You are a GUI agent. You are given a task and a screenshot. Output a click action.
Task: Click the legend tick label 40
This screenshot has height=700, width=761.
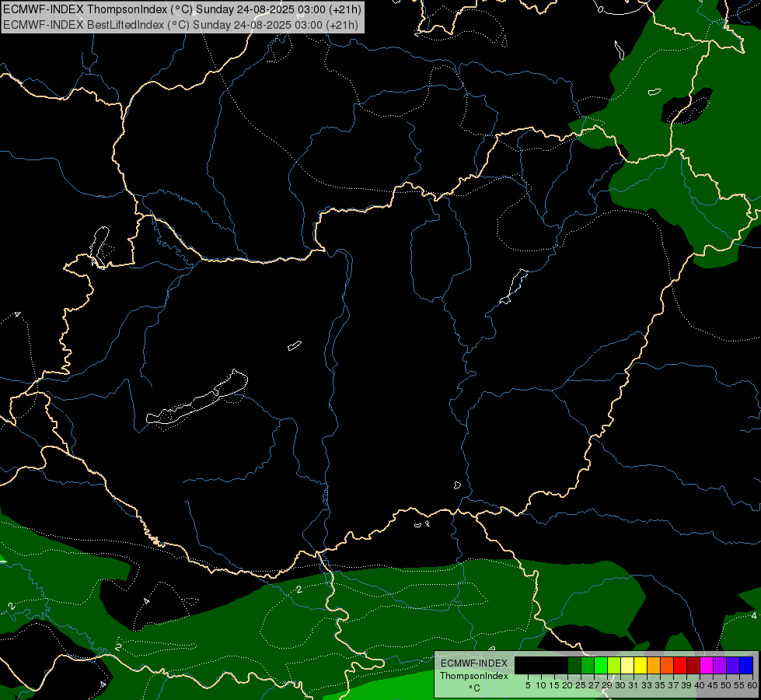point(700,685)
